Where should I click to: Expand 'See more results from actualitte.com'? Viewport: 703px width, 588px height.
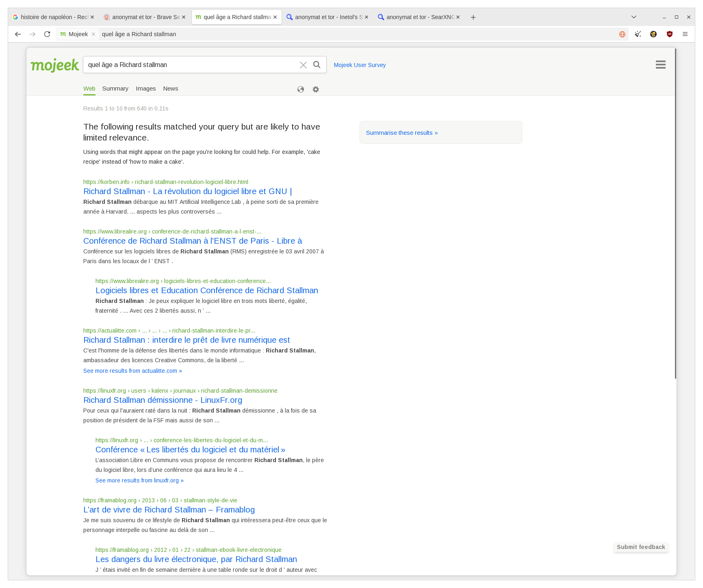point(132,371)
